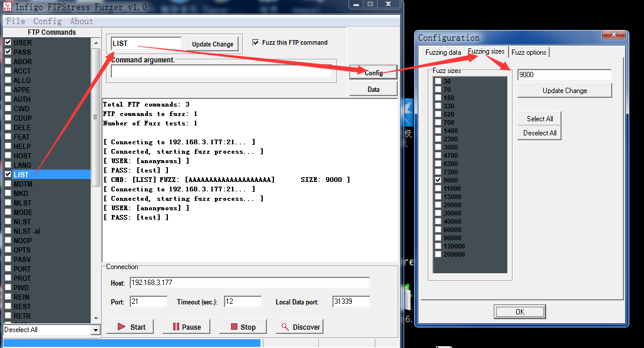Click the FTP commands scrollbar thumb

[x=95, y=117]
